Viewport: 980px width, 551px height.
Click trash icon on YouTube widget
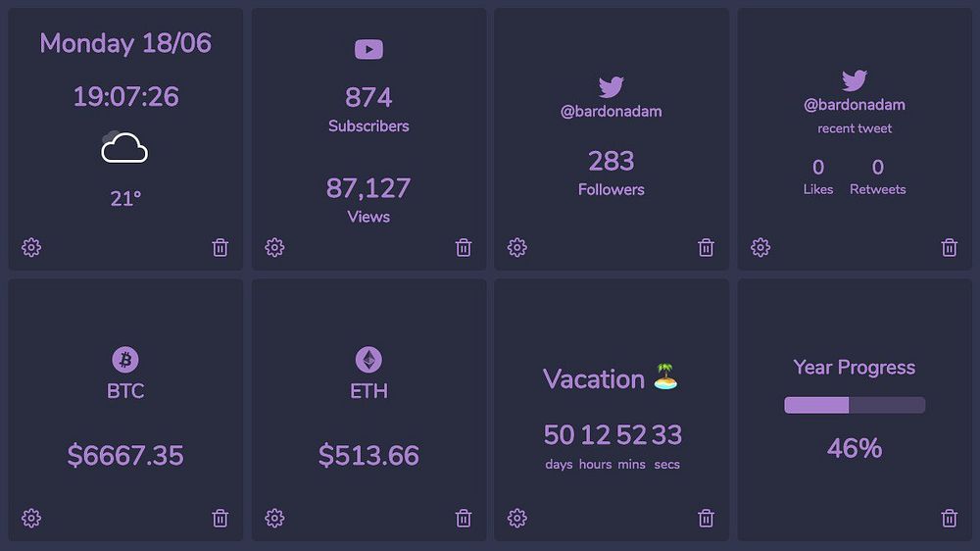point(464,248)
